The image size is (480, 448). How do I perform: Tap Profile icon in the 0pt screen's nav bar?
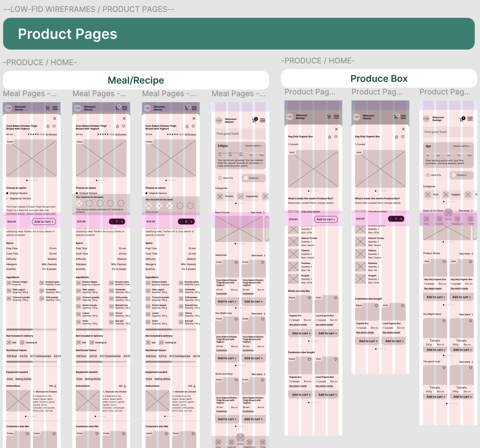(471, 219)
